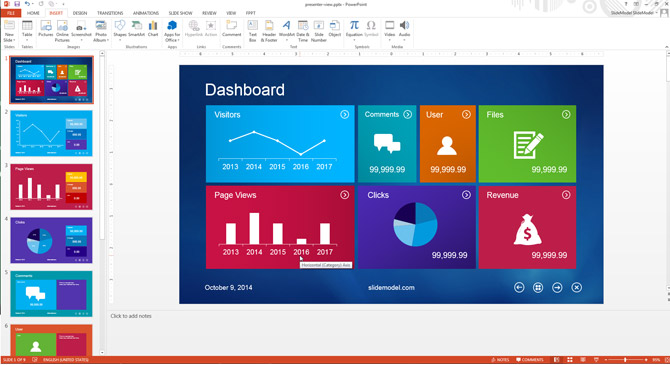Click the arrow button on Visitors tile
Screen dimensions: 670x365
pyautogui.click(x=344, y=115)
